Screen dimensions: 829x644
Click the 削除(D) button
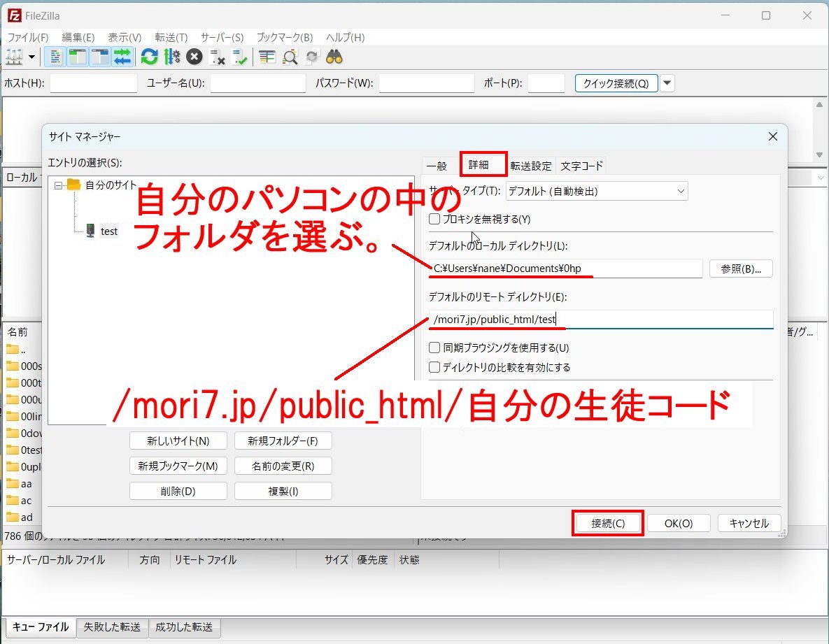(178, 492)
